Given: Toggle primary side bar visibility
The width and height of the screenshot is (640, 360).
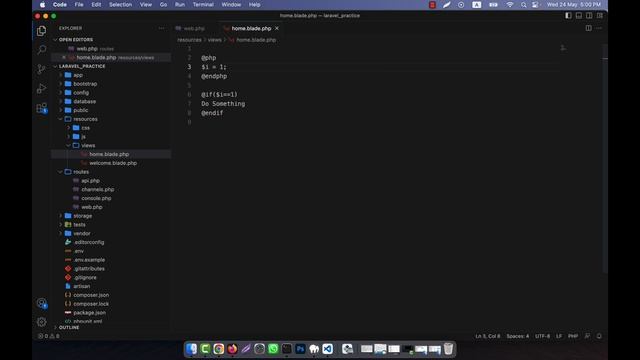Looking at the screenshot, I should [x=568, y=16].
